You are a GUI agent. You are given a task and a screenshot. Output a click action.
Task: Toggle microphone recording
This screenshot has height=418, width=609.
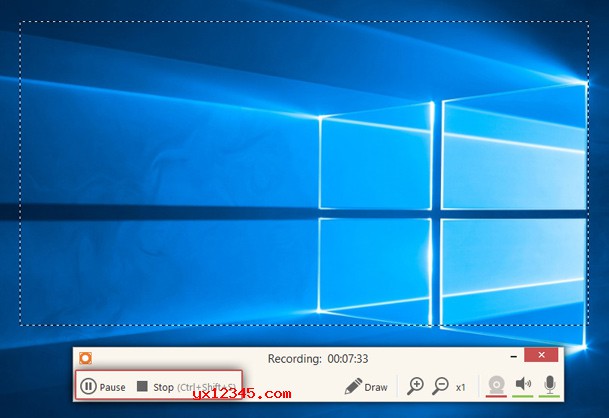click(x=549, y=386)
